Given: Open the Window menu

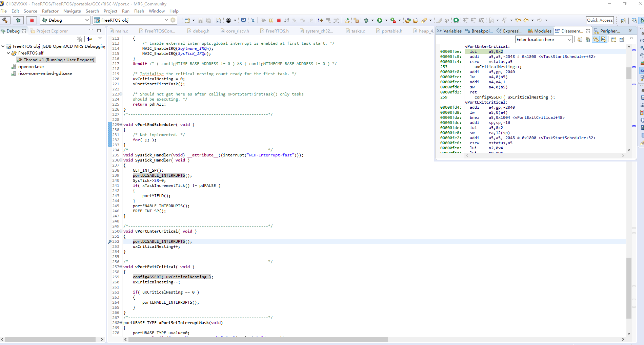Looking at the screenshot, I should coord(157,11).
